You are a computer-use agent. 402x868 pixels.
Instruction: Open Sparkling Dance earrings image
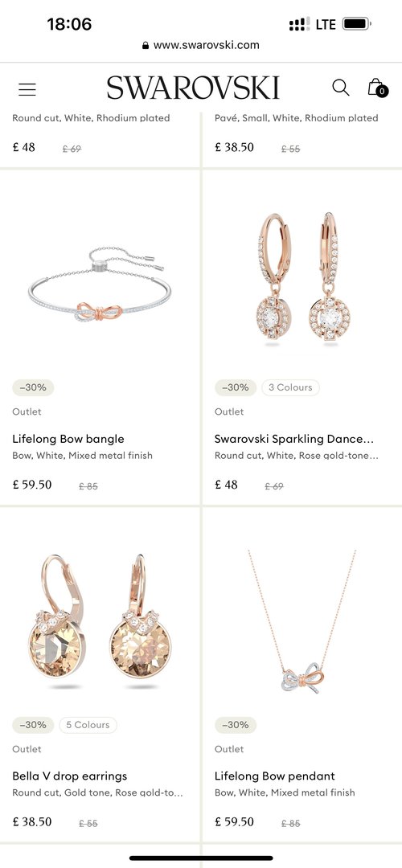301,279
